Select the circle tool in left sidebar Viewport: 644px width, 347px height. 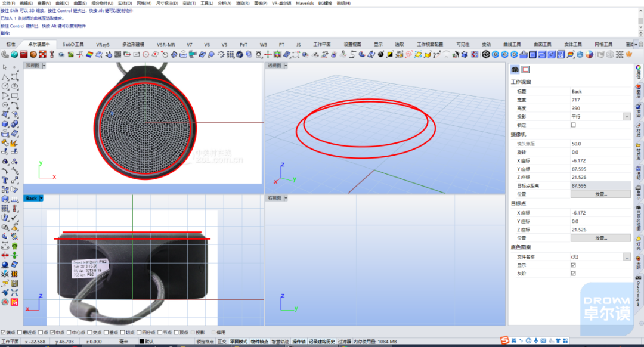(x=5, y=86)
